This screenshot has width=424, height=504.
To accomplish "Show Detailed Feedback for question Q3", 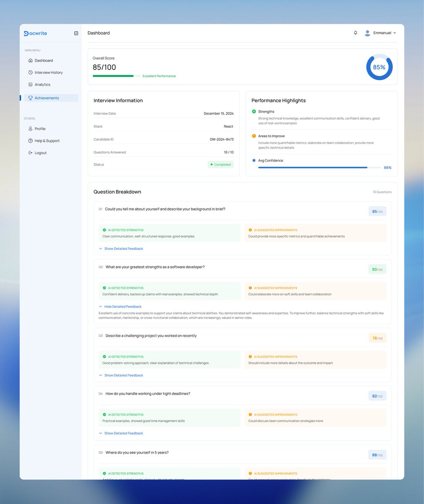I will pos(121,375).
